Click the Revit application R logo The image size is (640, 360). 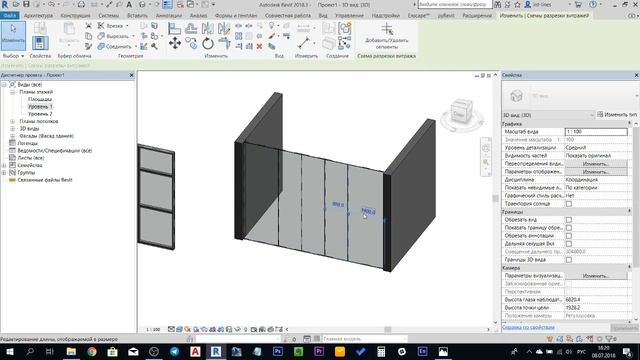[x=5, y=4]
